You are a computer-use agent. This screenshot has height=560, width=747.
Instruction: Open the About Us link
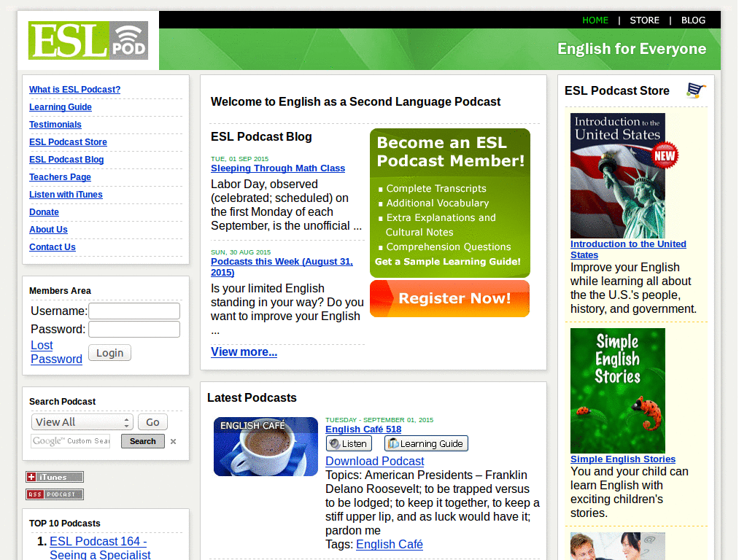coord(49,230)
